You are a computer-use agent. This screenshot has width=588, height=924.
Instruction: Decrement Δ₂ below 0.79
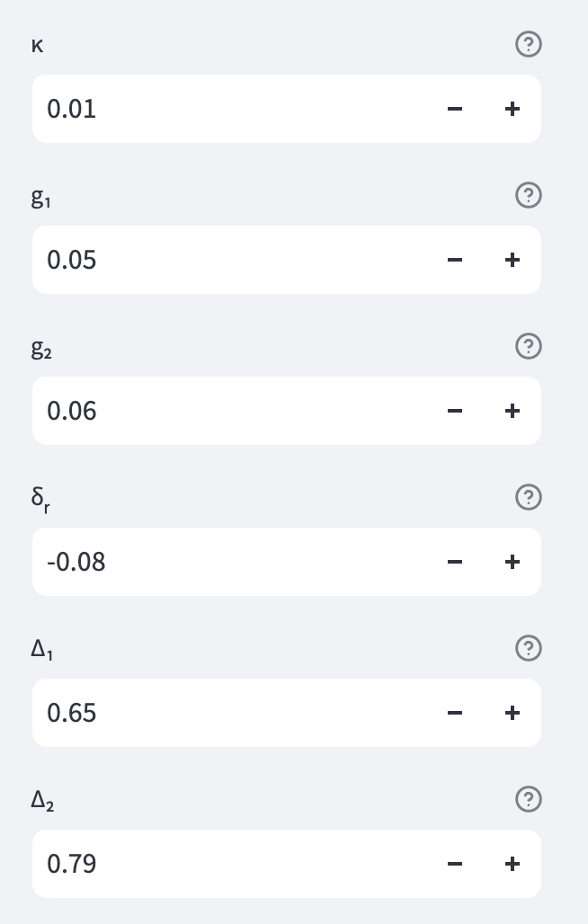455,864
